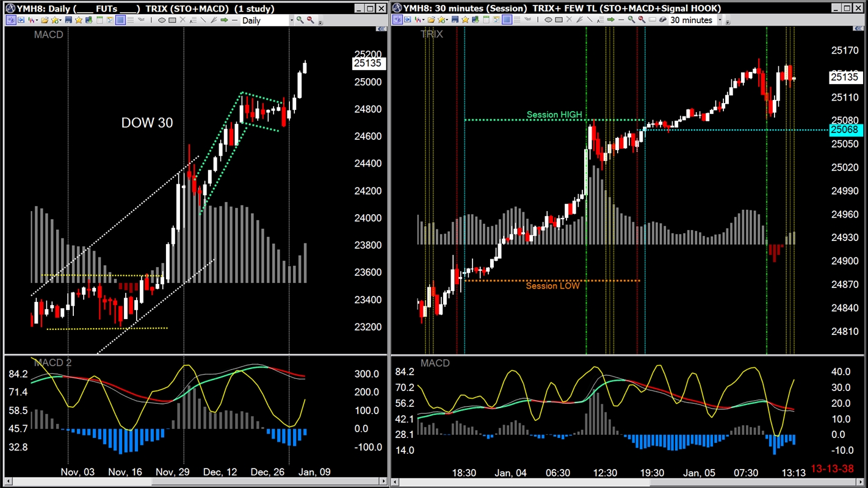Click the Jan, 05 date on 30 minutes axis
This screenshot has width=868, height=488.
[x=699, y=473]
